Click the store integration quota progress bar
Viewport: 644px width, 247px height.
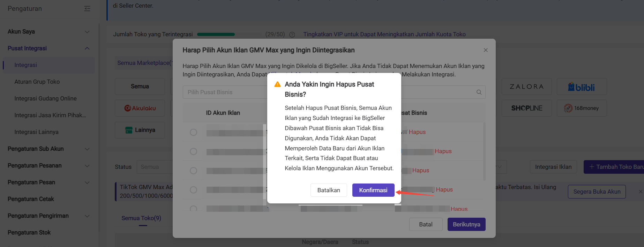[x=216, y=35]
